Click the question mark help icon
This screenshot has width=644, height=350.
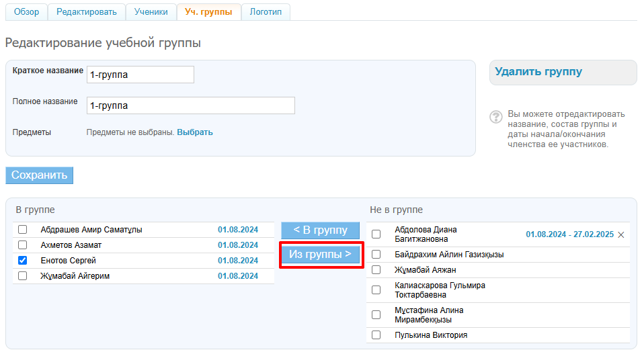pyautogui.click(x=496, y=117)
